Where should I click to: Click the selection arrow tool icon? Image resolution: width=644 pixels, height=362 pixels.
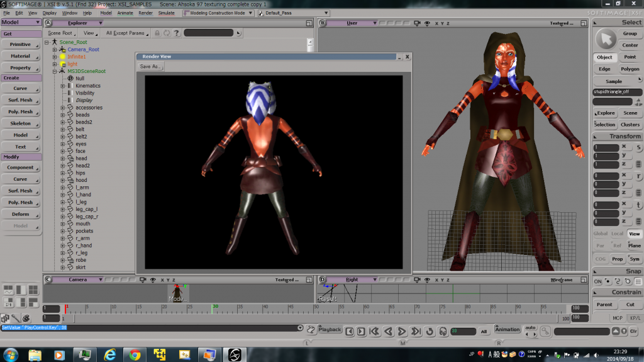click(606, 39)
